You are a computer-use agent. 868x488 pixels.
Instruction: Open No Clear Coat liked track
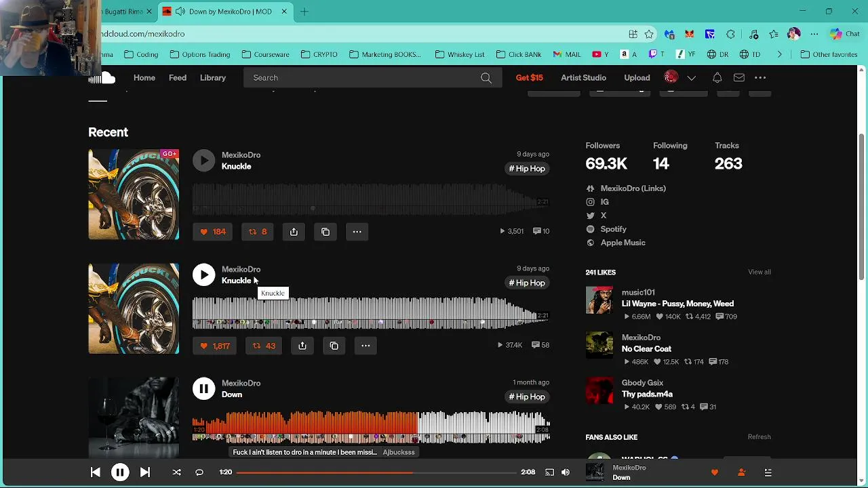coord(646,349)
